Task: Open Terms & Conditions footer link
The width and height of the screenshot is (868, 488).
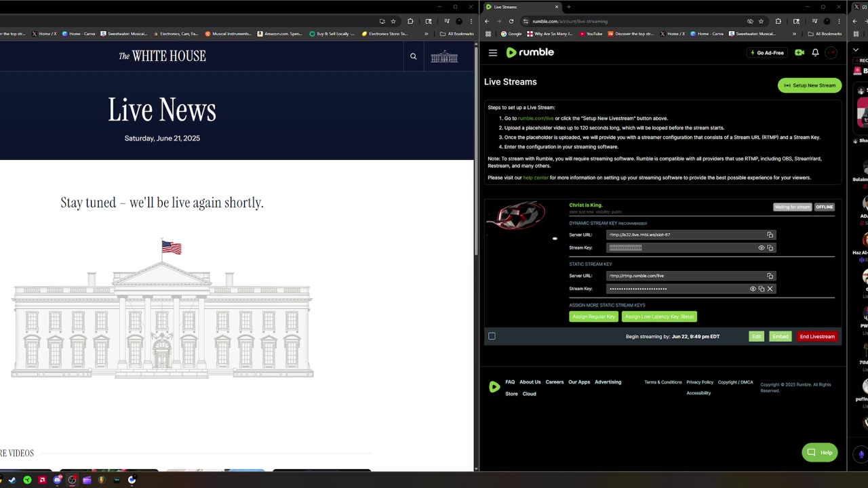Action: (663, 382)
